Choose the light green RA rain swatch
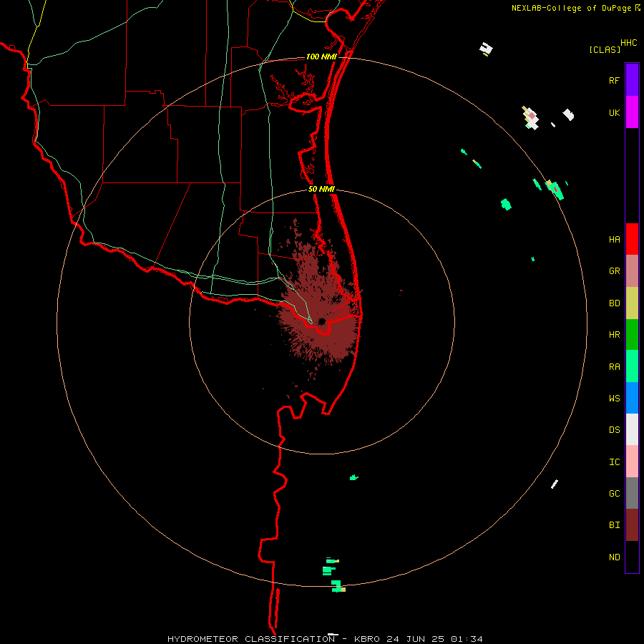644x644 pixels. tap(632, 366)
